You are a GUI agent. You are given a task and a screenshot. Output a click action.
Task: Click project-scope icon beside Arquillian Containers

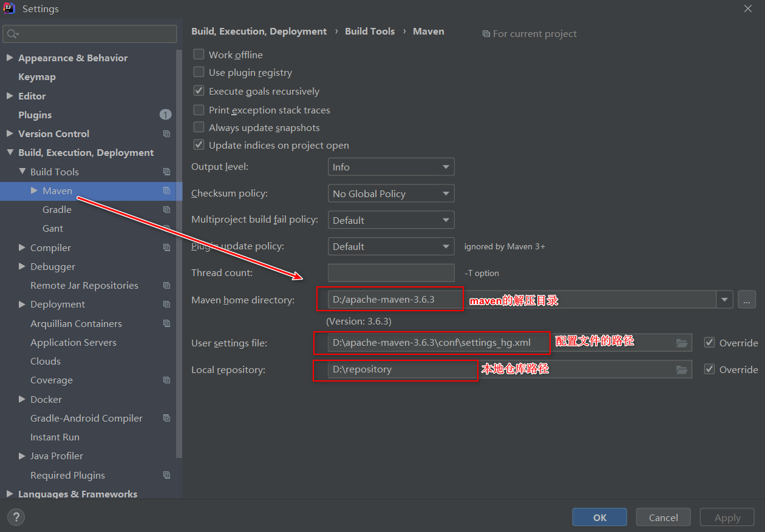tap(166, 323)
